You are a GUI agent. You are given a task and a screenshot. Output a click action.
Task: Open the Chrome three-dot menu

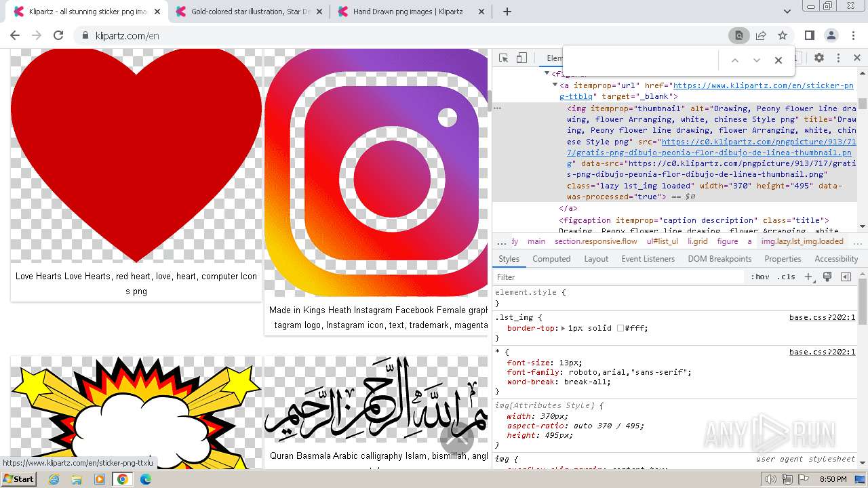tap(853, 35)
